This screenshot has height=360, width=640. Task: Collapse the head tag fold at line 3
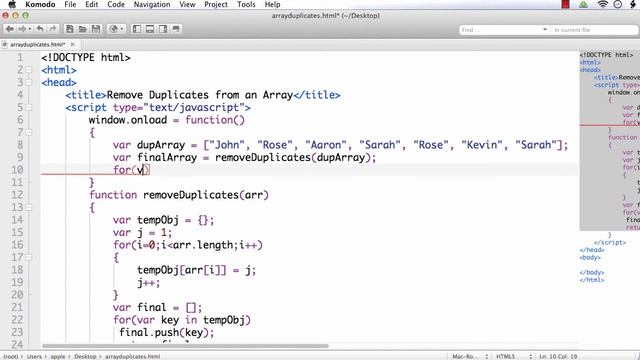pyautogui.click(x=29, y=82)
